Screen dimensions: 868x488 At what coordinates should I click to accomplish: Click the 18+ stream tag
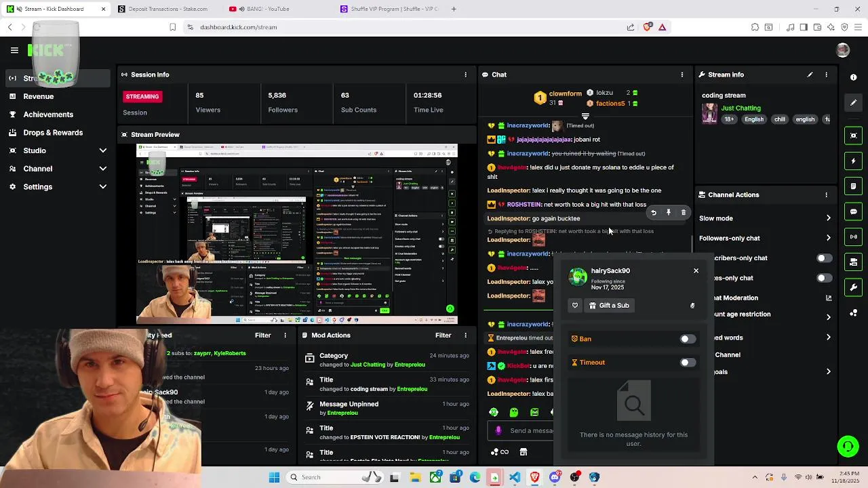(x=729, y=119)
